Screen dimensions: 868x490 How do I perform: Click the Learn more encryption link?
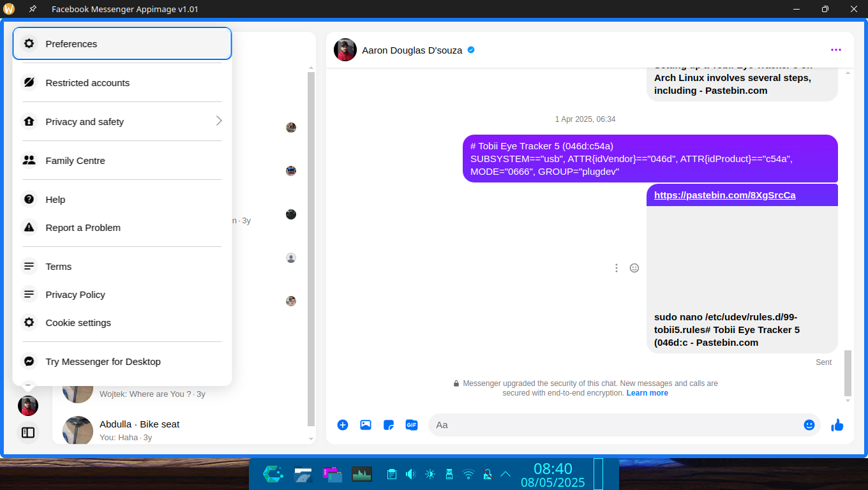pyautogui.click(x=647, y=393)
